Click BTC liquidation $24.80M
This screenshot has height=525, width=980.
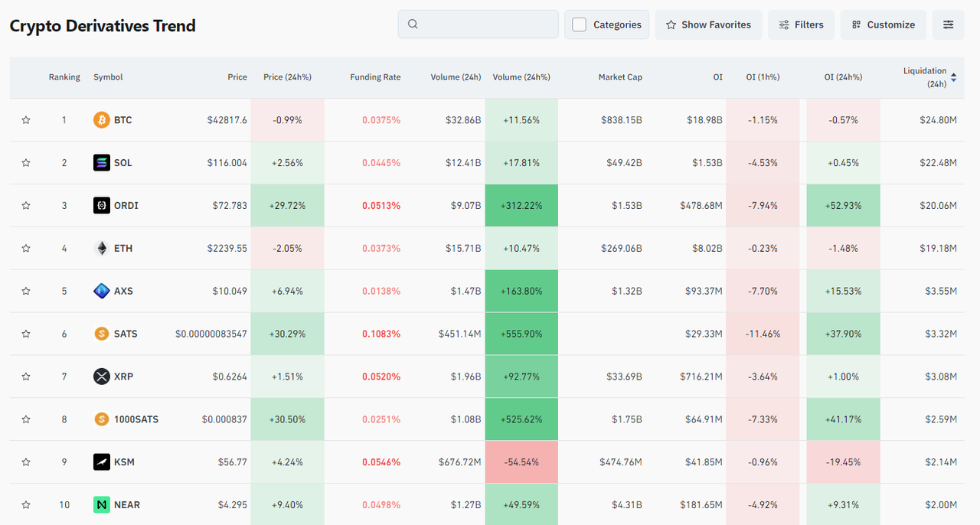(x=939, y=120)
